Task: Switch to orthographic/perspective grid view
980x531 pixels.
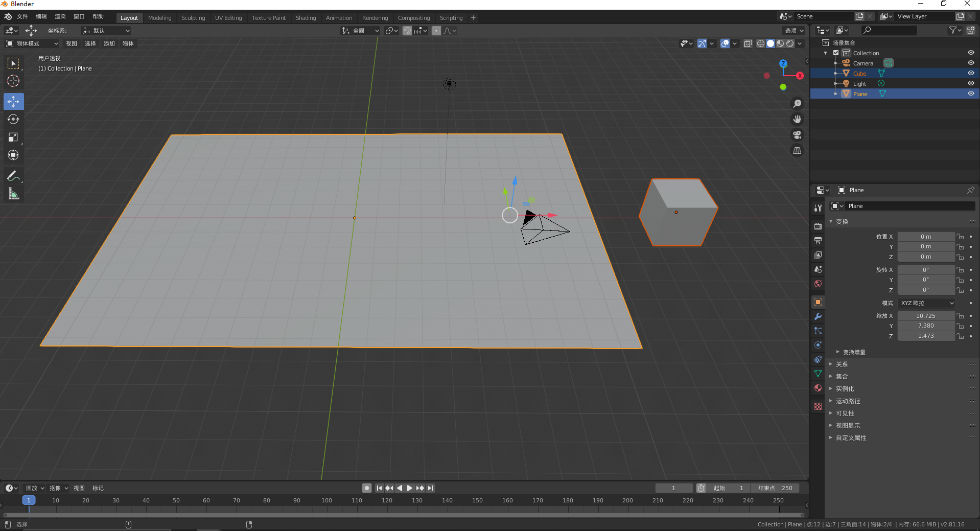Action: [x=797, y=151]
